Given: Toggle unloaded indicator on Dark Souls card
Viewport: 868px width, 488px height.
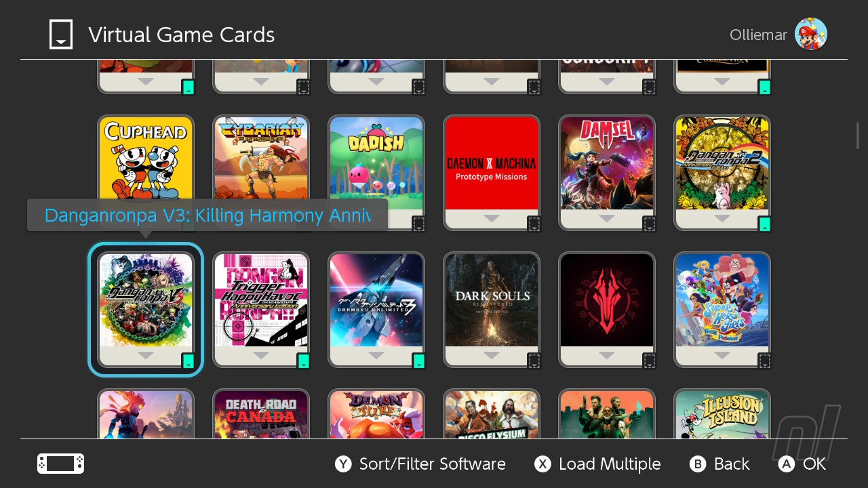Looking at the screenshot, I should tap(534, 361).
